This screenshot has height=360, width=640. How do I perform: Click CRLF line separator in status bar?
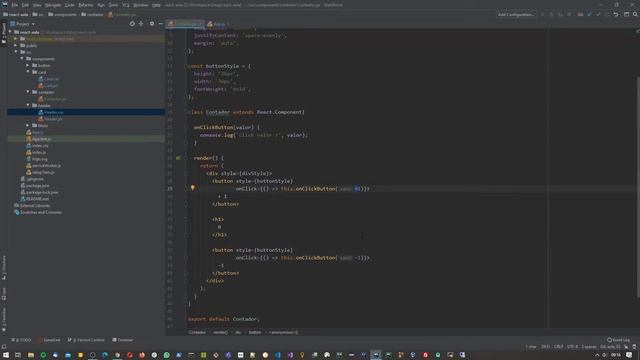(x=558, y=347)
